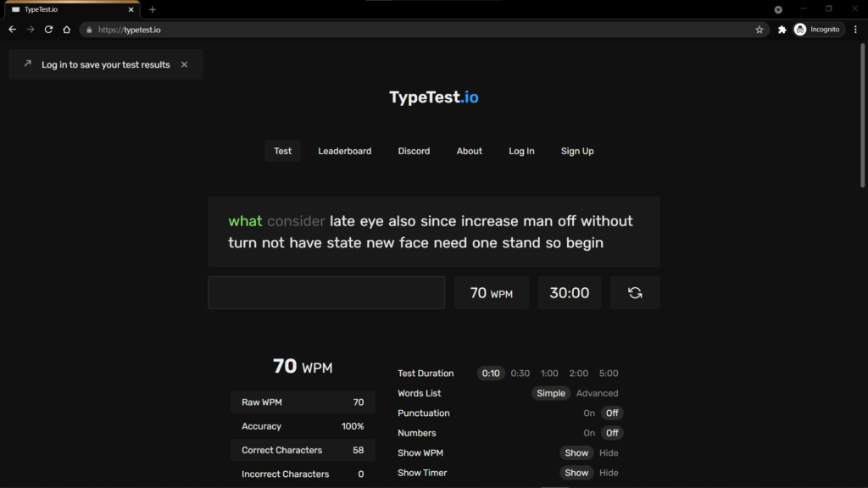Click the tab search dropdown icon
Viewport: 868px width, 488px height.
[x=778, y=9]
